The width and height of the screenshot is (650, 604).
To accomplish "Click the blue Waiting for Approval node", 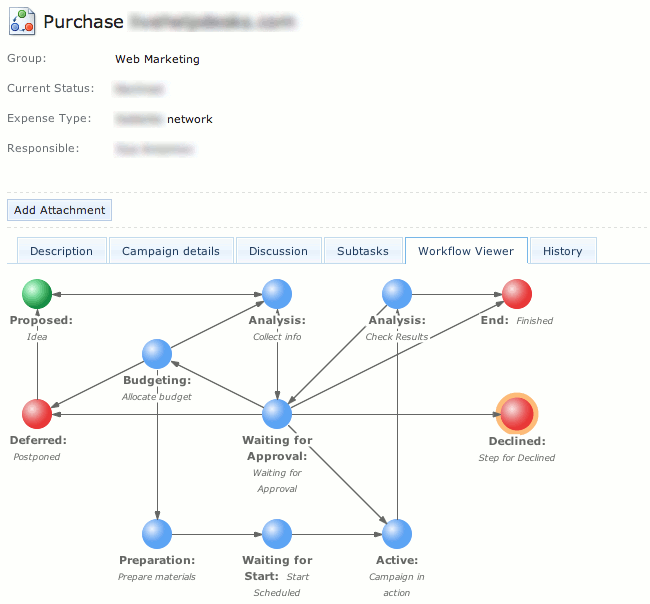I will coord(277,414).
